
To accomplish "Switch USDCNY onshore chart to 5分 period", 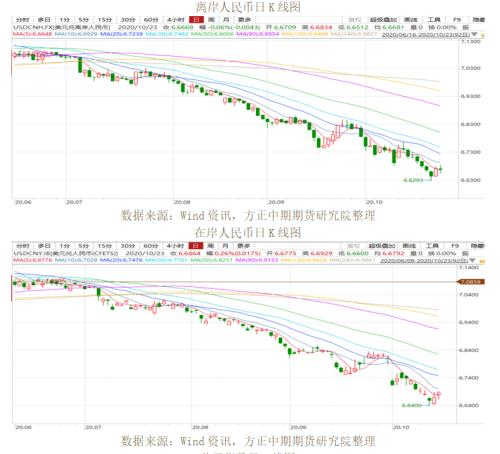I will [x=84, y=246].
